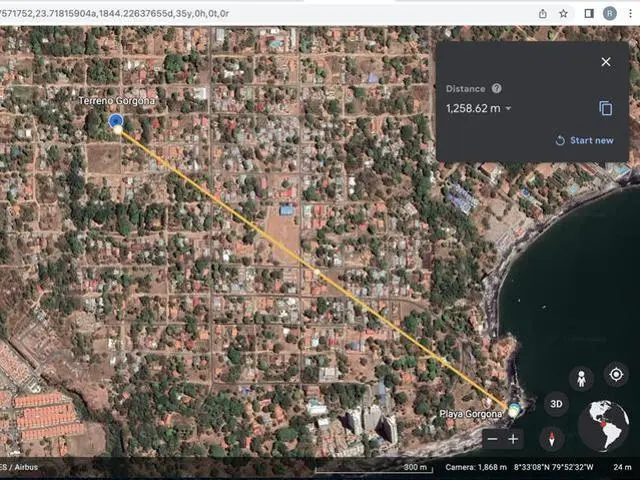Copy the measured distance to clipboard

coord(605,108)
